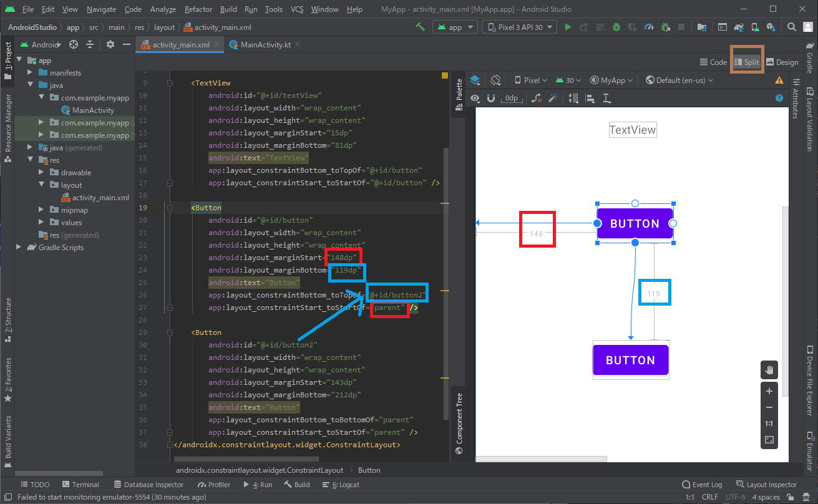Screen dimensions: 818x504
Task: Click Zoom to Fit Screen icon
Action: (769, 440)
